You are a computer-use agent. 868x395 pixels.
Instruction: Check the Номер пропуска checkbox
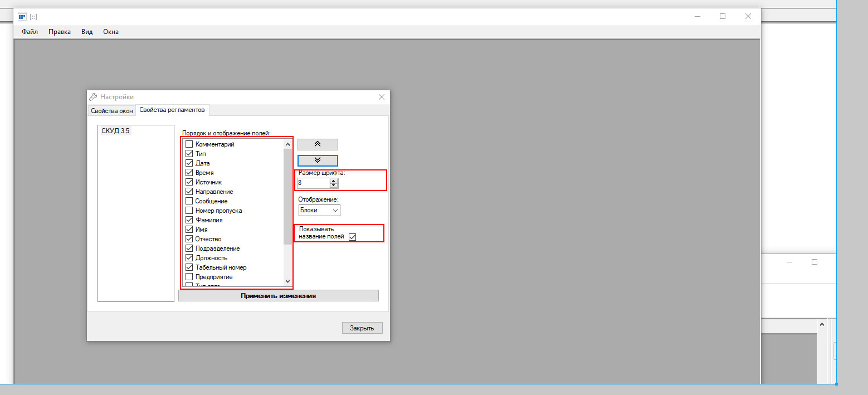[189, 211]
